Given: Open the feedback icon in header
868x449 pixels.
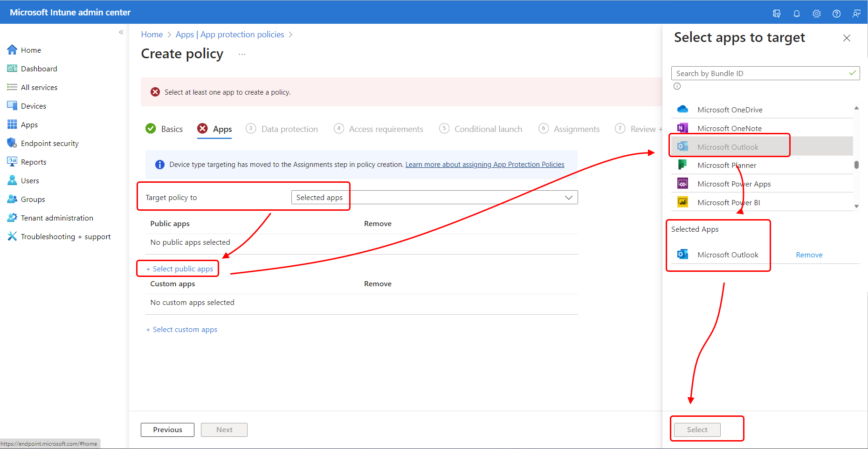Looking at the screenshot, I should (856, 14).
